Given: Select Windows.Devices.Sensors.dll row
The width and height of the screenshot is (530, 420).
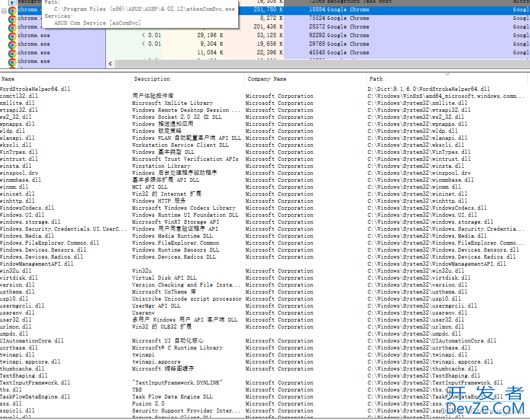Looking at the screenshot, I should pyautogui.click(x=265, y=250).
